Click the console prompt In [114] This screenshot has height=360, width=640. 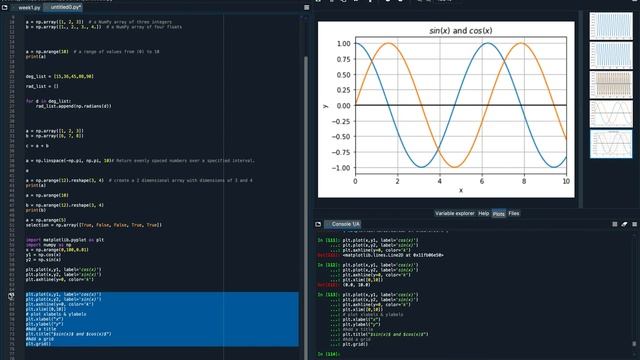(x=328, y=354)
